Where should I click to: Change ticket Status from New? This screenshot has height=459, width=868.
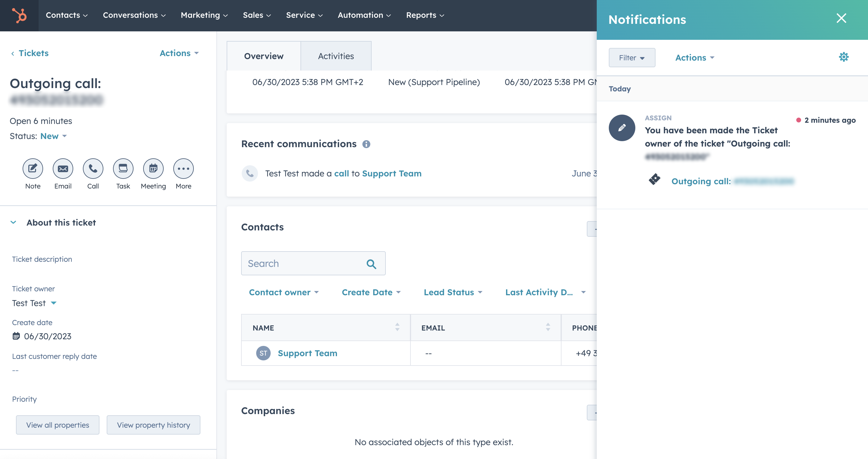point(54,136)
